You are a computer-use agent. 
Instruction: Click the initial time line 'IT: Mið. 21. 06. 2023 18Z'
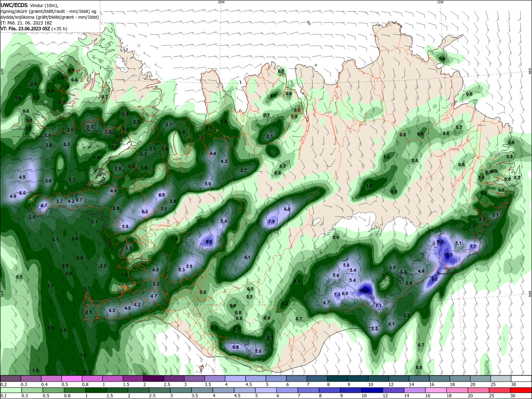point(27,23)
